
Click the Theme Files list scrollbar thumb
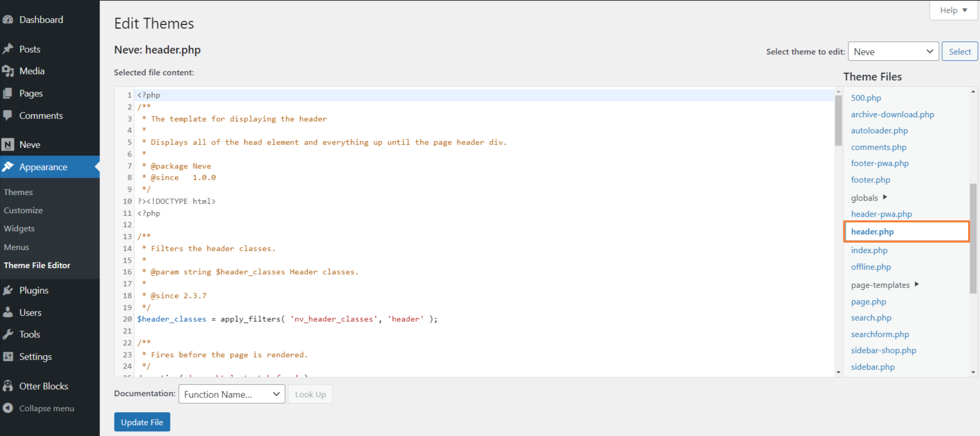coord(973,238)
